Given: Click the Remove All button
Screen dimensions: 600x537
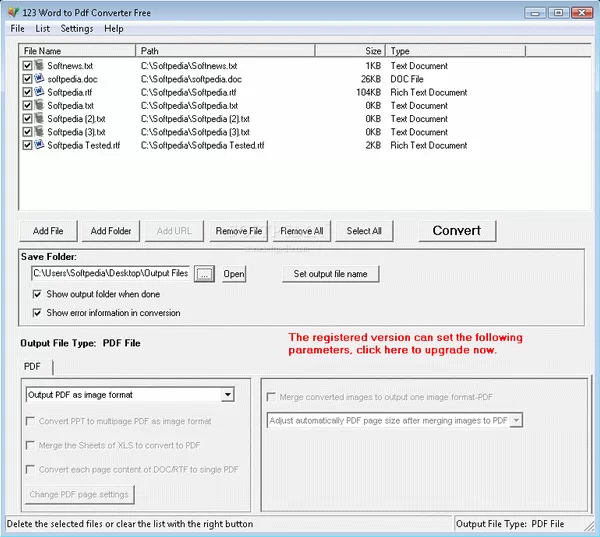Looking at the screenshot, I should [302, 231].
